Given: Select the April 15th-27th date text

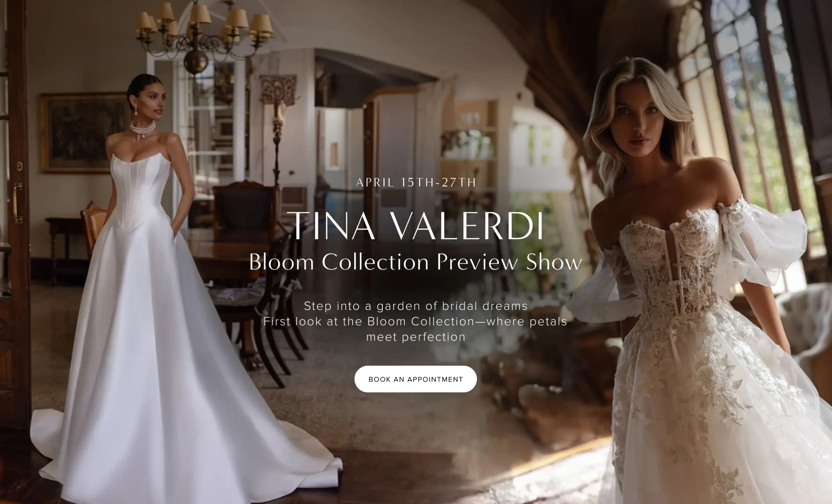Looking at the screenshot, I should pyautogui.click(x=416, y=183).
